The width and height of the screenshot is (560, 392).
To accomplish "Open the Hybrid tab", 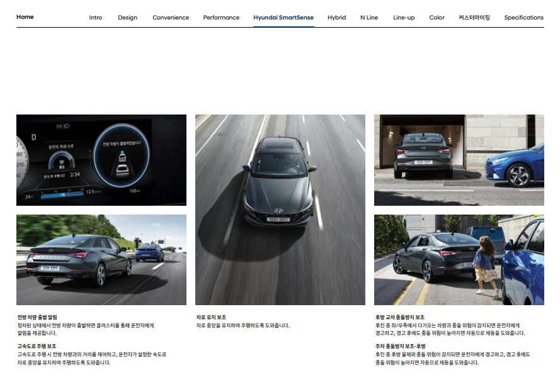I will 337,18.
